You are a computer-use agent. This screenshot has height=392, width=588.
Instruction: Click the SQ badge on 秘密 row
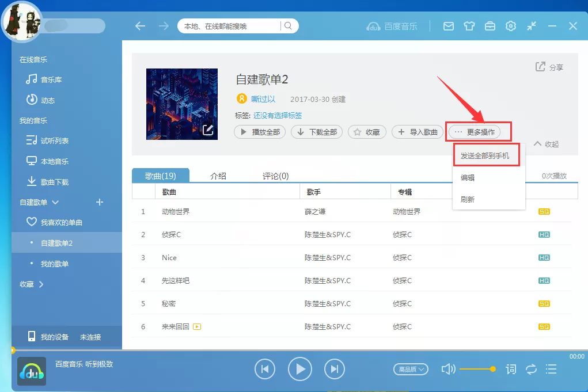click(544, 303)
